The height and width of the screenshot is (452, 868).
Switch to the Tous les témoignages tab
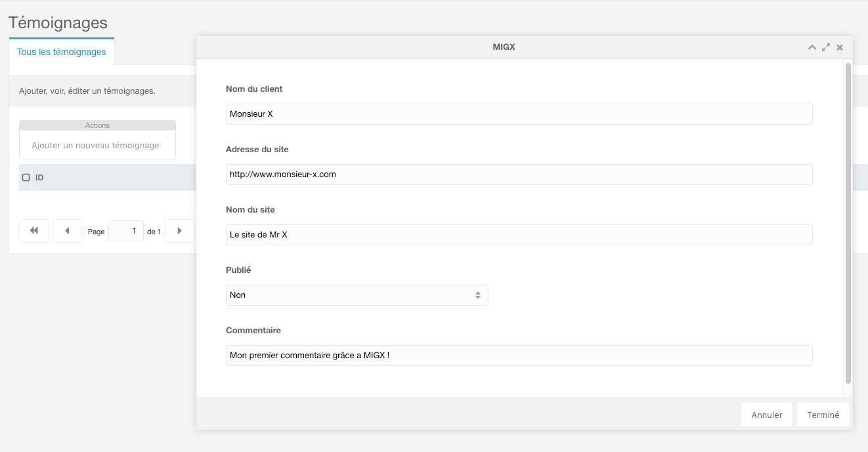pyautogui.click(x=62, y=52)
